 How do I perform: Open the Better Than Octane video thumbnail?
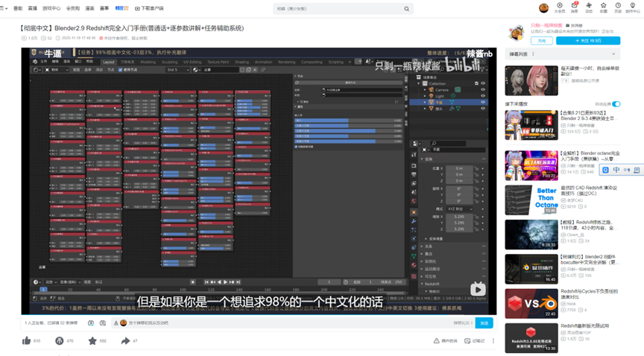(x=531, y=200)
